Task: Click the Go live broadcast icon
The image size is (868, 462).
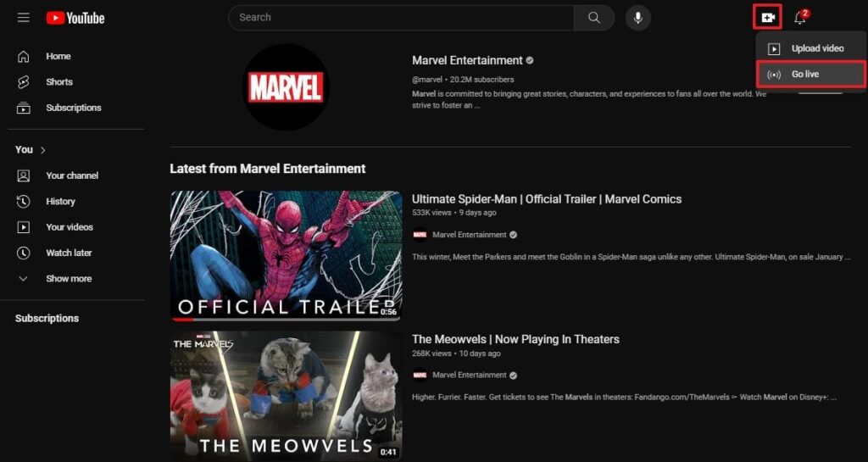Action: click(774, 75)
